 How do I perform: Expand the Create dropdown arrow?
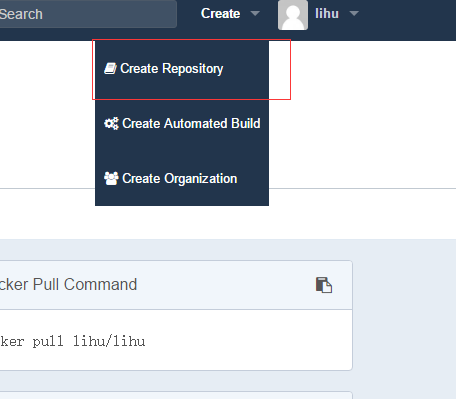point(255,14)
